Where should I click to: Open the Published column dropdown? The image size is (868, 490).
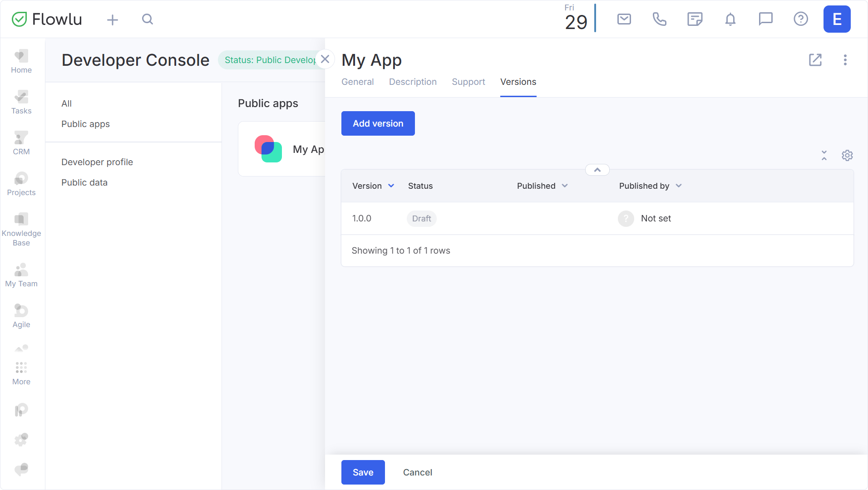tap(565, 186)
